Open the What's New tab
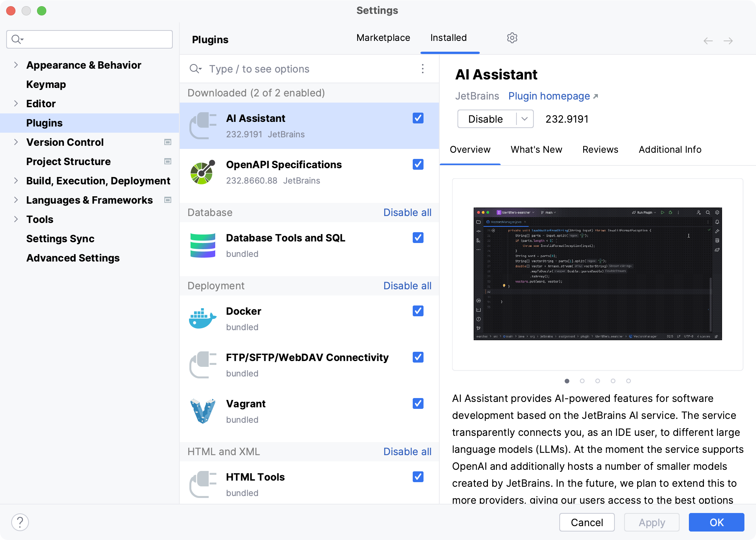 click(x=536, y=150)
